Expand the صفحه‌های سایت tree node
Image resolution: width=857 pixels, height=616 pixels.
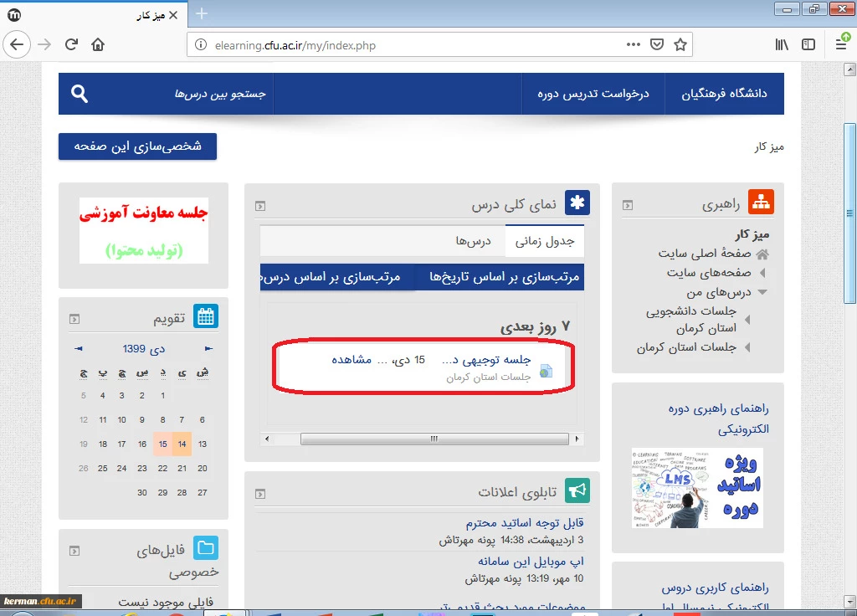762,273
